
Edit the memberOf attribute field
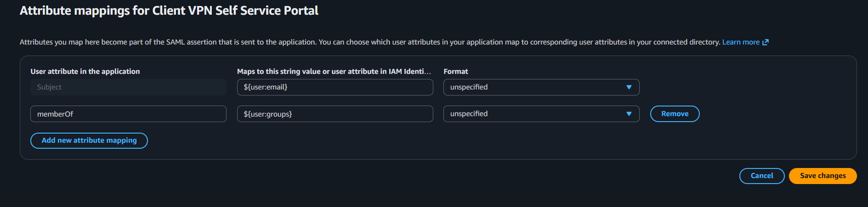coord(128,114)
